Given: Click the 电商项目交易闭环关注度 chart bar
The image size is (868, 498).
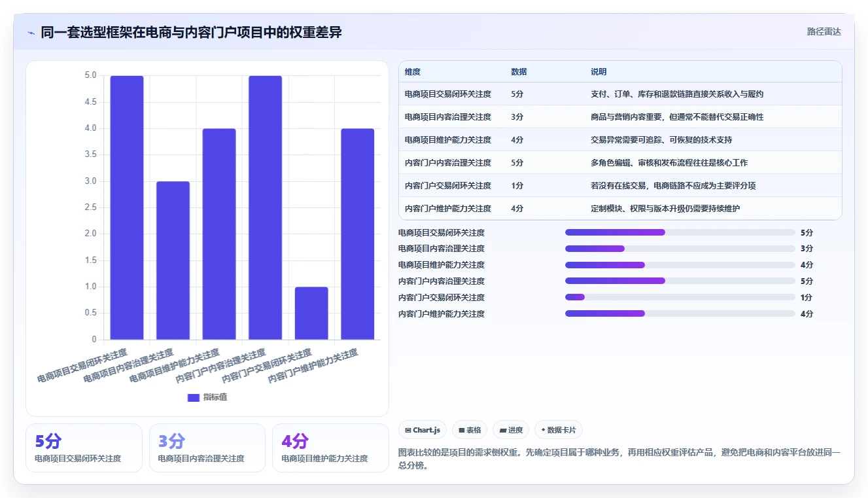Looking at the screenshot, I should point(127,207).
